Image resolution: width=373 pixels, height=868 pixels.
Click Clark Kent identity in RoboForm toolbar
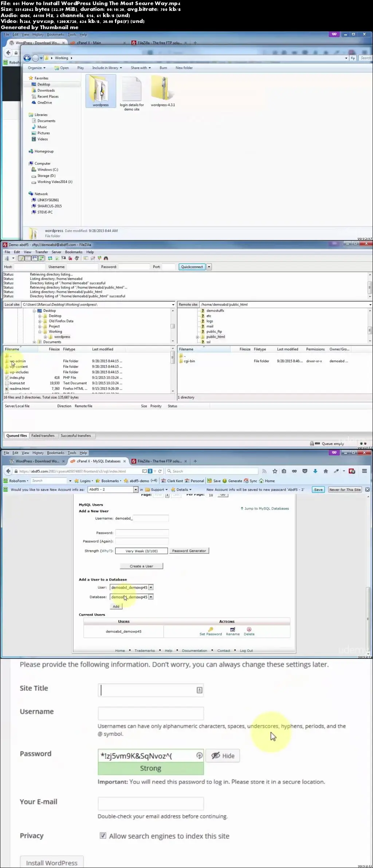(172, 481)
